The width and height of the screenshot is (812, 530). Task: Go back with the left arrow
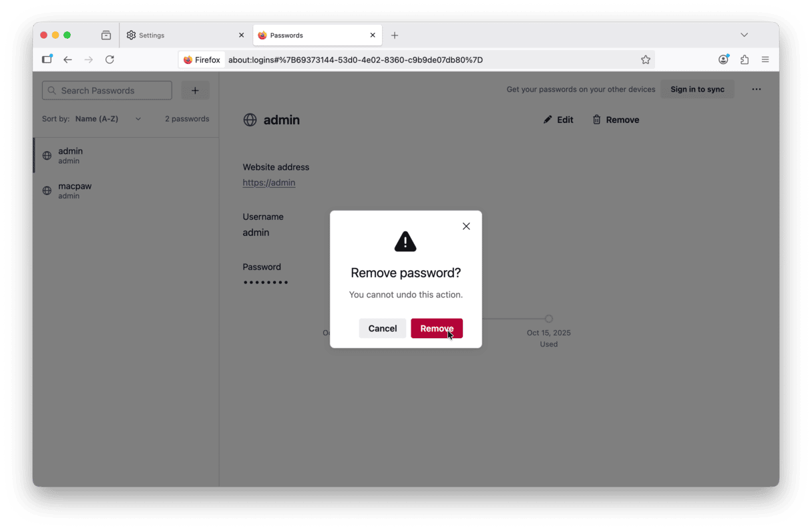pos(67,59)
